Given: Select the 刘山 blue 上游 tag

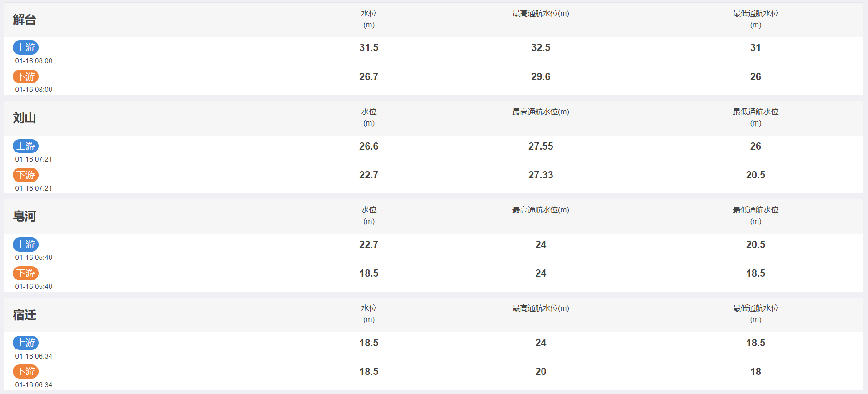Looking at the screenshot, I should (x=25, y=146).
